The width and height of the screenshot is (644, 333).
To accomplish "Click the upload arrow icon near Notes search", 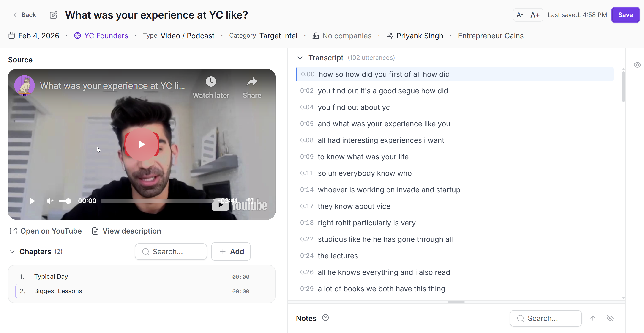I will pos(593,318).
